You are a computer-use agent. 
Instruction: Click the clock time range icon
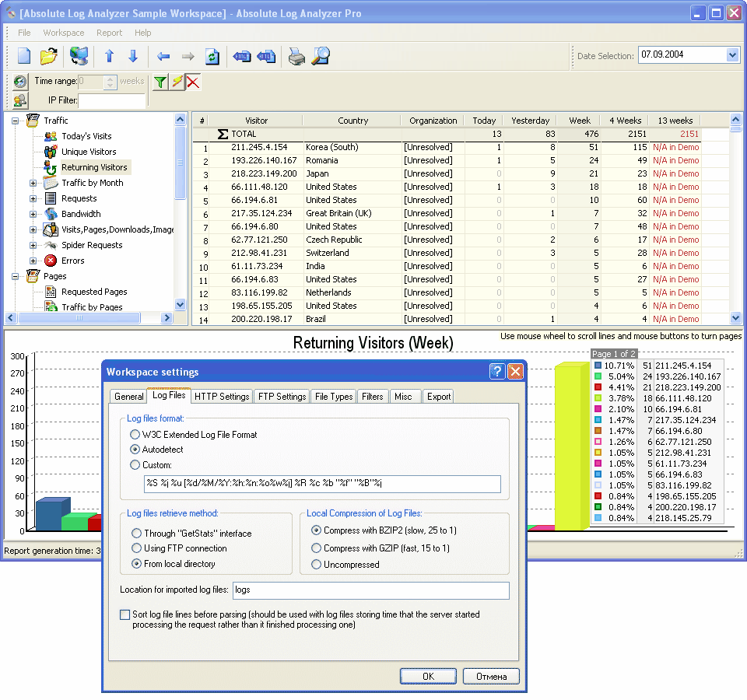(20, 82)
